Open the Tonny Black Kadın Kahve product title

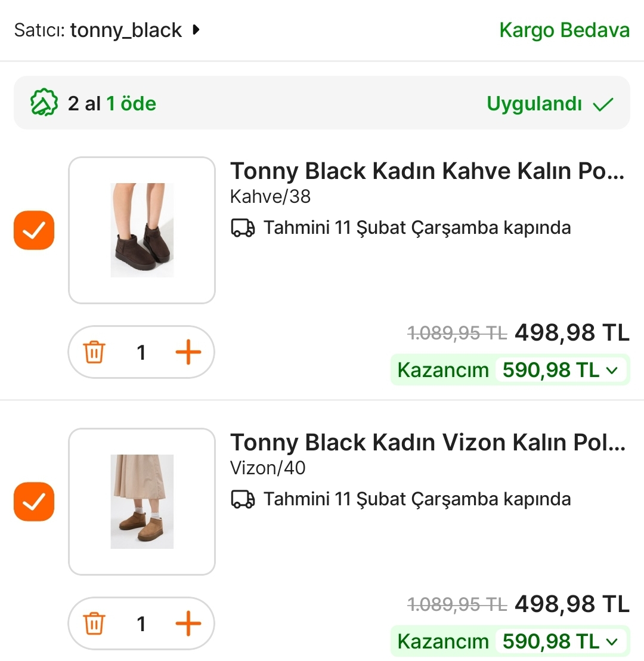point(427,171)
